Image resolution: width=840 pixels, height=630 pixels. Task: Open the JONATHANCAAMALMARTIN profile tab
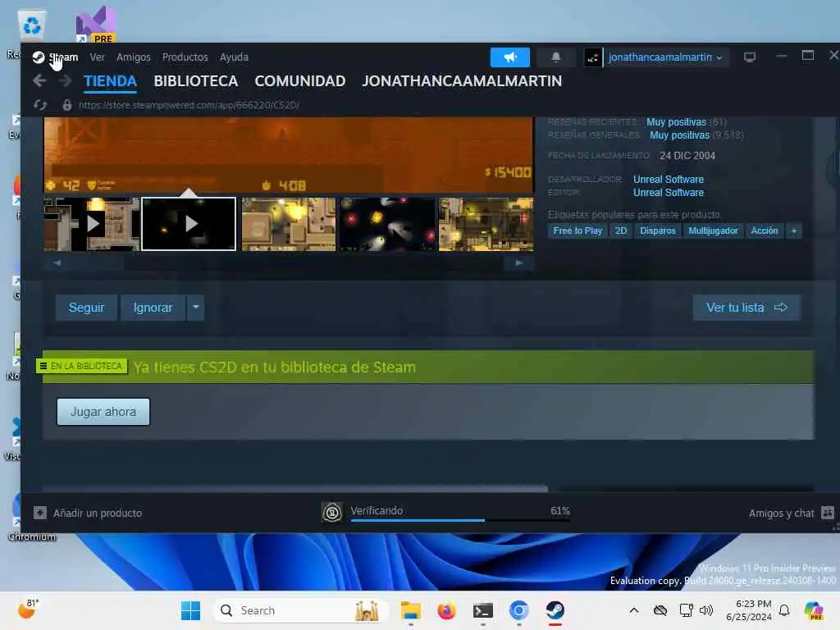[x=462, y=81]
